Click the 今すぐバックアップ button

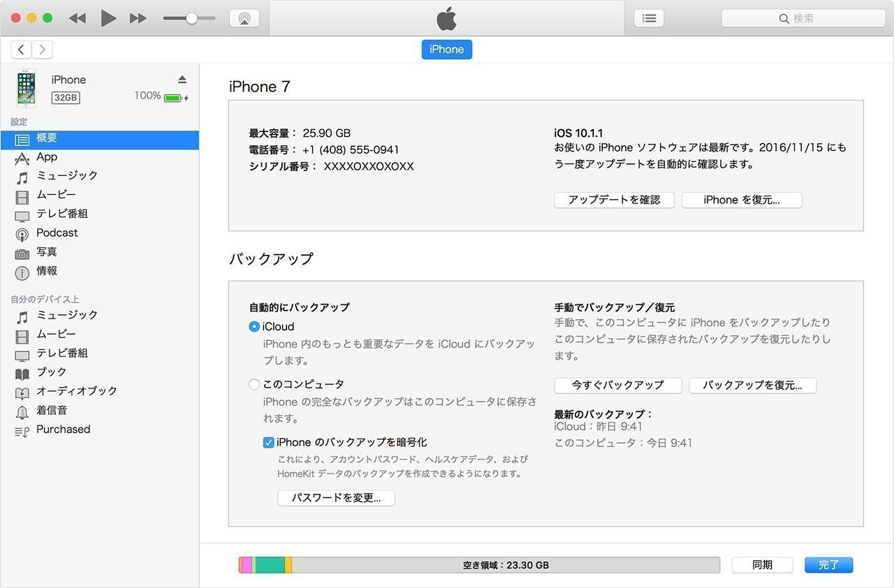click(618, 385)
